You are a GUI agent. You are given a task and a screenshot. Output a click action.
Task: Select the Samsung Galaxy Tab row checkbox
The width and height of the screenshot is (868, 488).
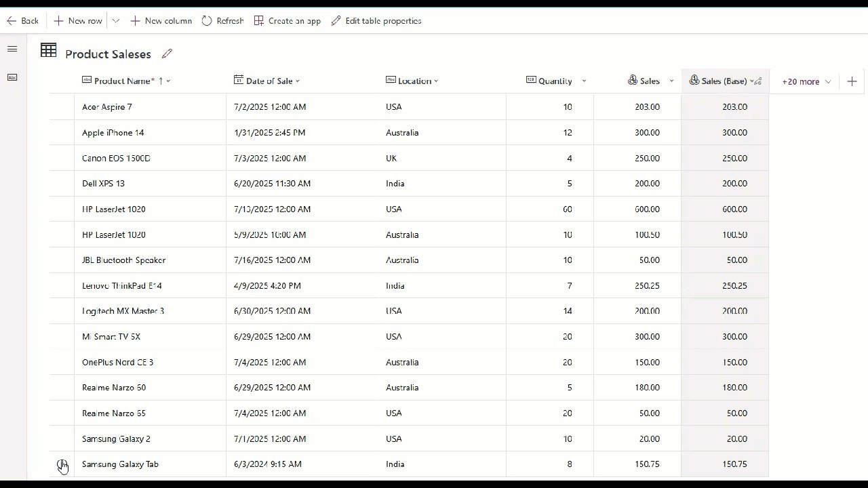(x=62, y=464)
